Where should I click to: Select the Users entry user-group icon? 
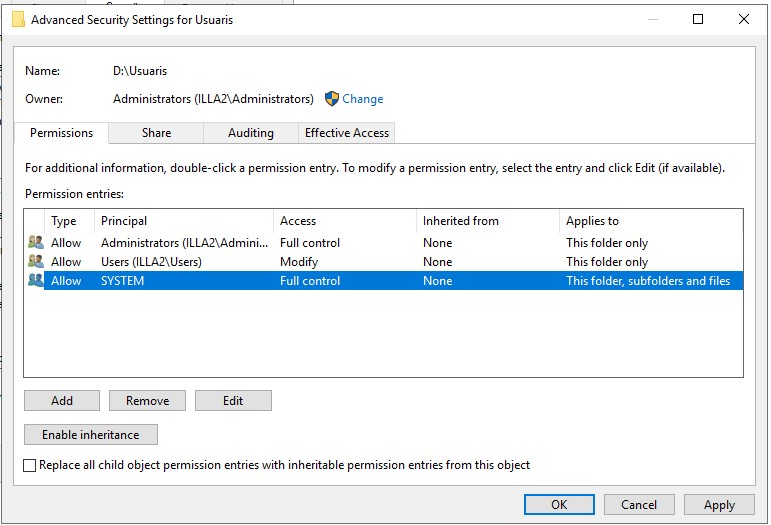coord(36,262)
